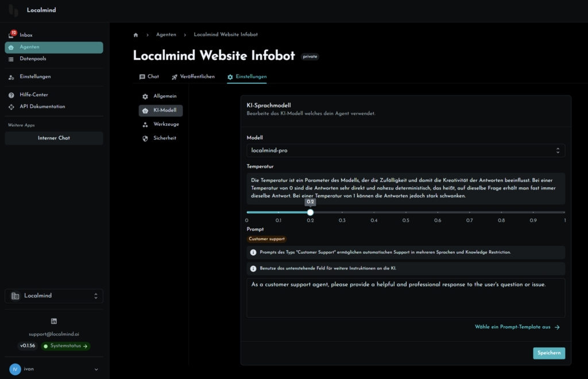Click Localmind Website Infobot breadcrumb

point(226,34)
